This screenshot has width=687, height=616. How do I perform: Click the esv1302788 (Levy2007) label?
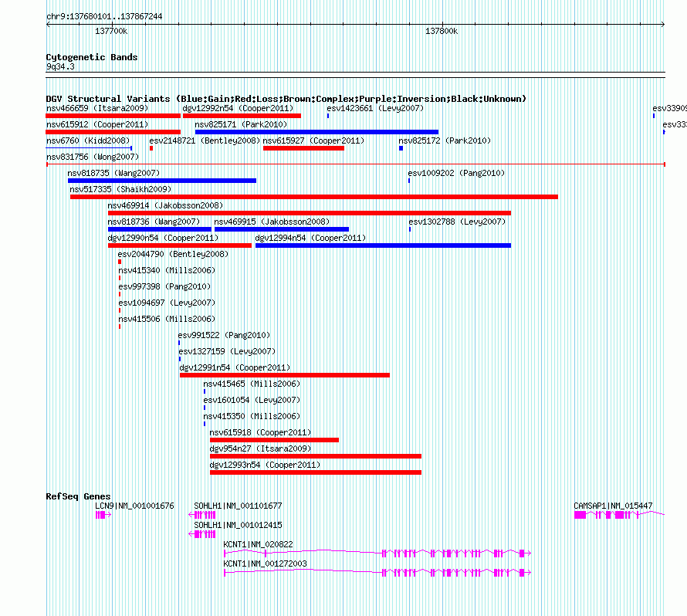coord(457,222)
